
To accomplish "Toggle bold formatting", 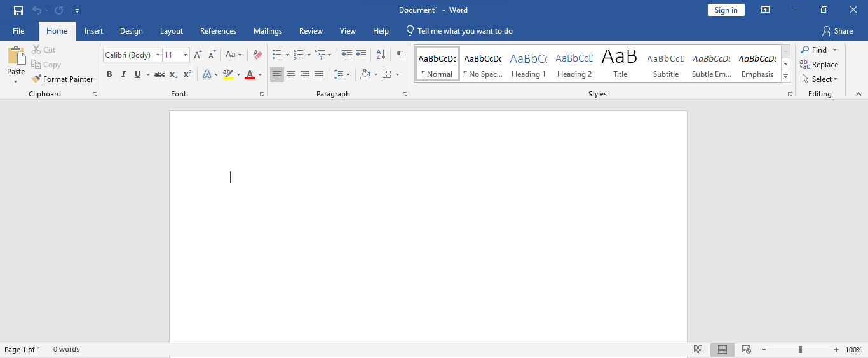I will point(109,74).
